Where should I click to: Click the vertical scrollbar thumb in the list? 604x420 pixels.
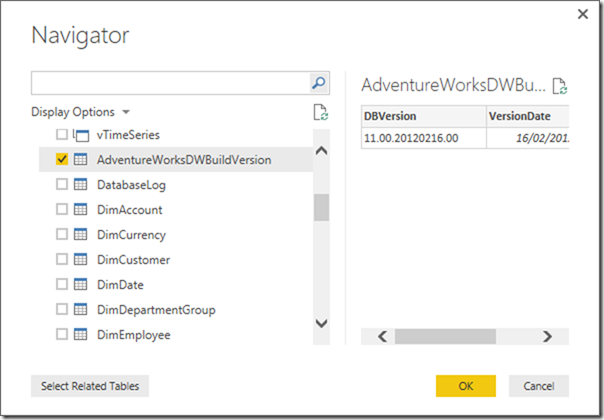[321, 207]
